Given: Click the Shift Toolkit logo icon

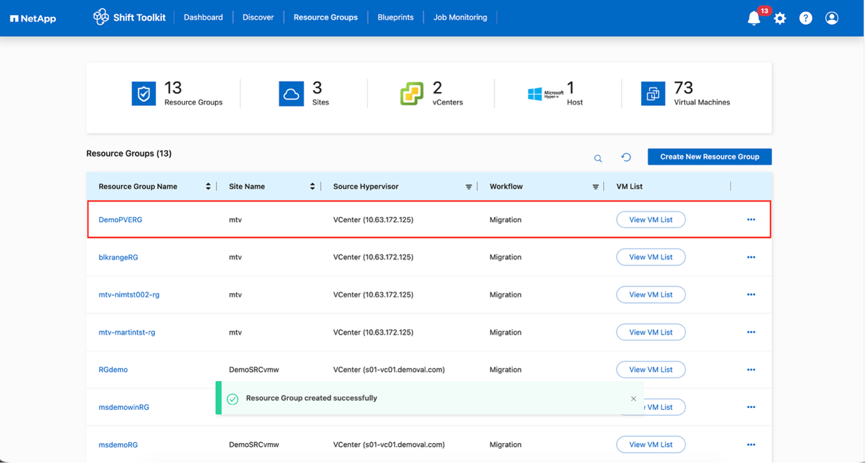Looking at the screenshot, I should pos(101,17).
